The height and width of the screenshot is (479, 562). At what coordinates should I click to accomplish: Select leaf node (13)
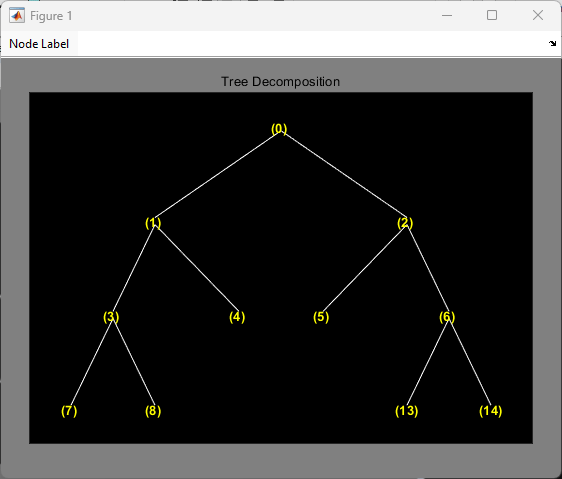pyautogui.click(x=406, y=411)
